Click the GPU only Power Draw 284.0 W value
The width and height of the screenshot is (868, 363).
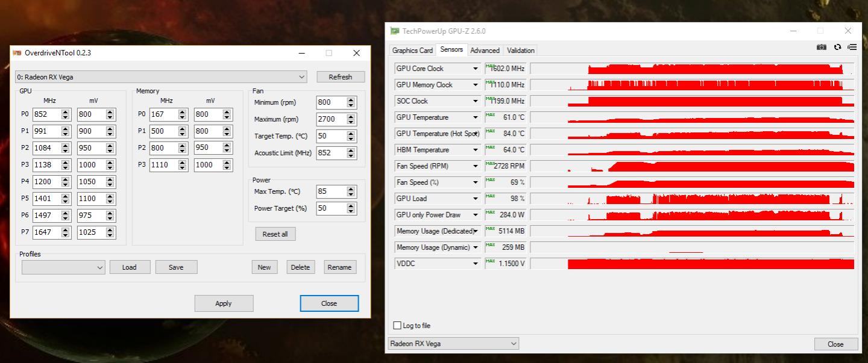pos(505,215)
